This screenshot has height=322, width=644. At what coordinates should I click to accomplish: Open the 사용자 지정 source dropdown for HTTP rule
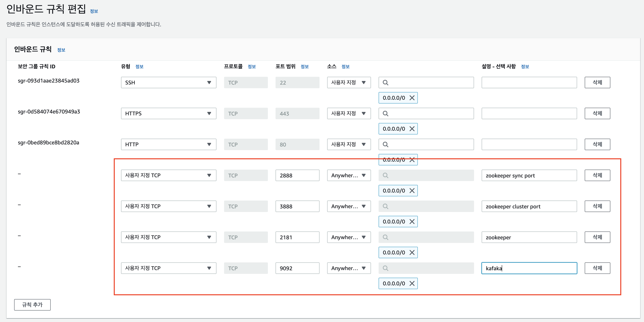[349, 145]
